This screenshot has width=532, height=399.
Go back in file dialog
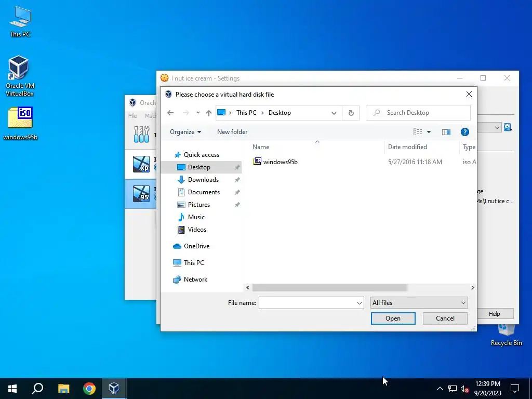coord(170,113)
